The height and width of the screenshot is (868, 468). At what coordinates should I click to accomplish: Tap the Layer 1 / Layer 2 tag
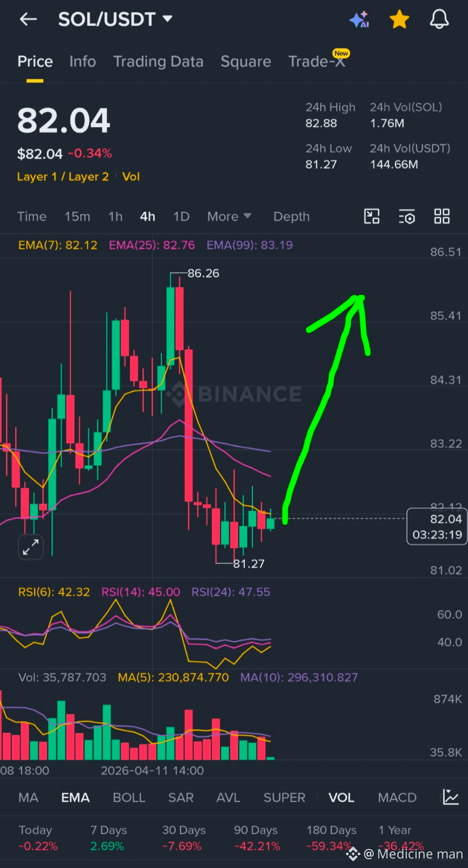pos(63,177)
